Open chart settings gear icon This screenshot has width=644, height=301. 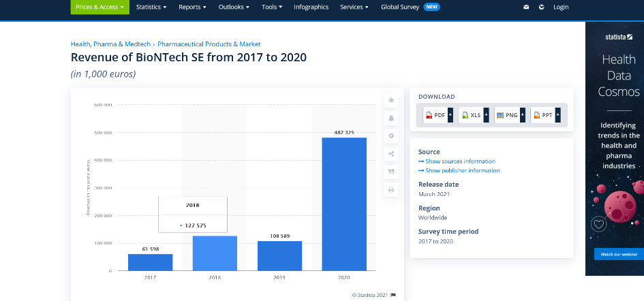click(391, 136)
